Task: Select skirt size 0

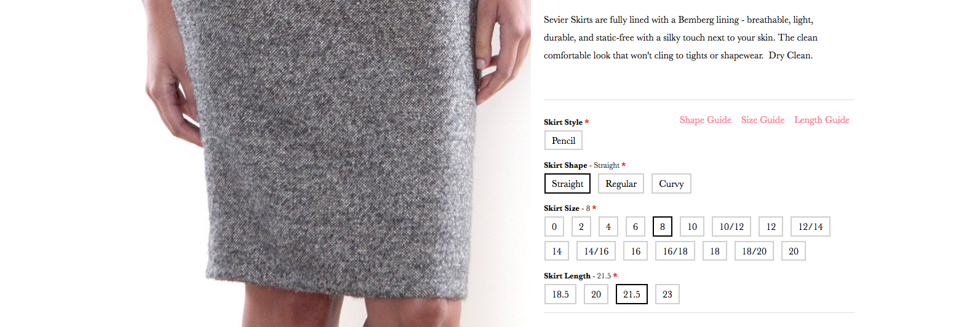Action: click(554, 226)
